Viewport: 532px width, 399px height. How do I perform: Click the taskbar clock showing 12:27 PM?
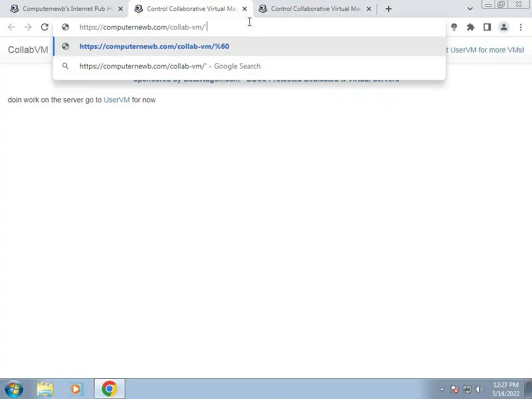coord(506,389)
